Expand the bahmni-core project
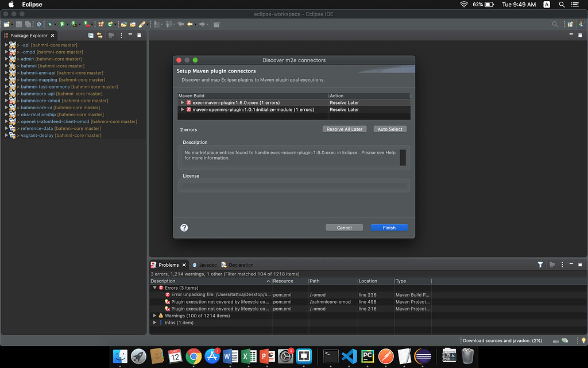This screenshot has height=368, width=588. (x=7, y=66)
